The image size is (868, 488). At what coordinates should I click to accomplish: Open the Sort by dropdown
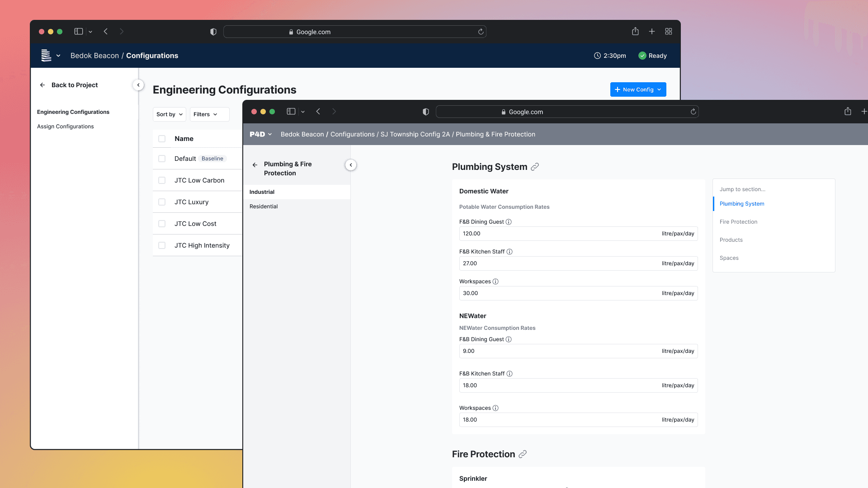(170, 114)
